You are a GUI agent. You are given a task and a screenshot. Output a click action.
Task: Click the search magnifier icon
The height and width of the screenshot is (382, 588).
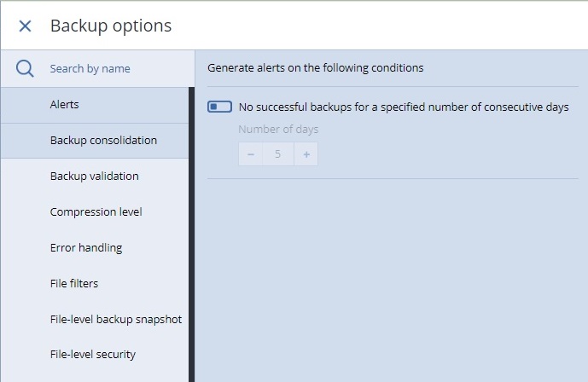[25, 69]
